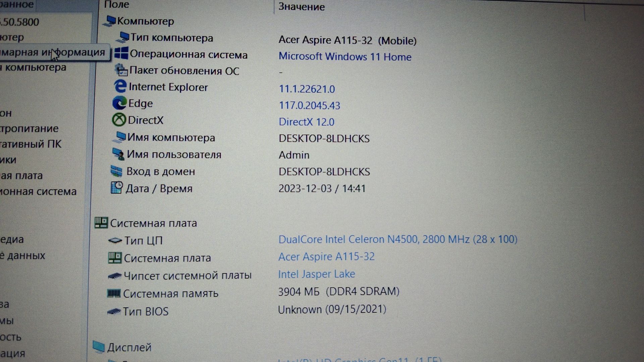Select the 'едиа' item in the left tree
Screen dimensions: 644x362
tap(12, 239)
